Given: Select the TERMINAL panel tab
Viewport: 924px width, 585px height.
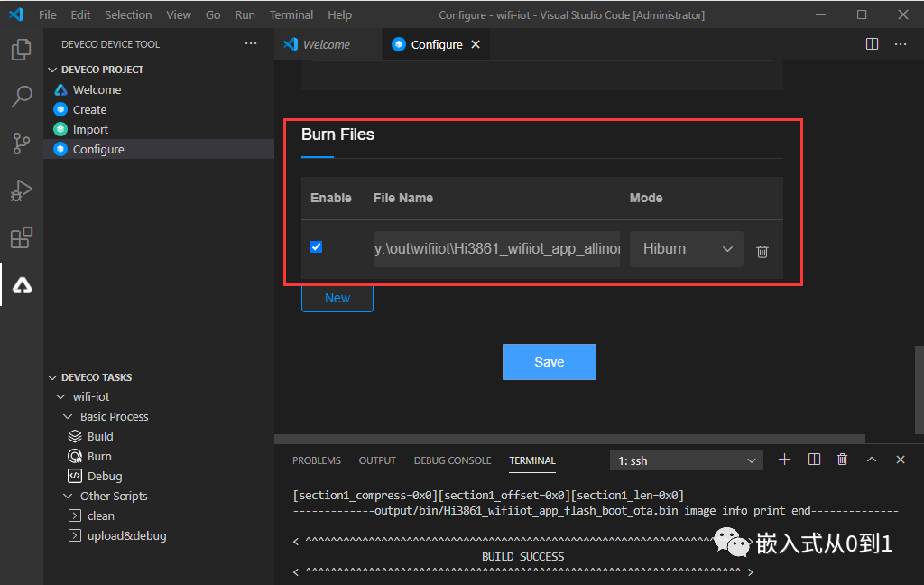Looking at the screenshot, I should point(532,460).
